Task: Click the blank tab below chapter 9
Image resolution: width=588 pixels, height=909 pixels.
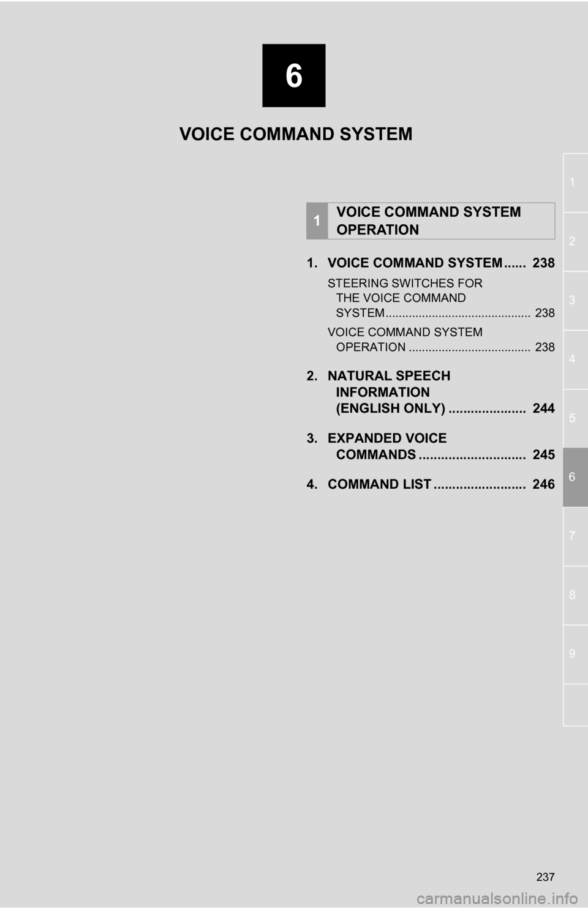Action: [575, 704]
